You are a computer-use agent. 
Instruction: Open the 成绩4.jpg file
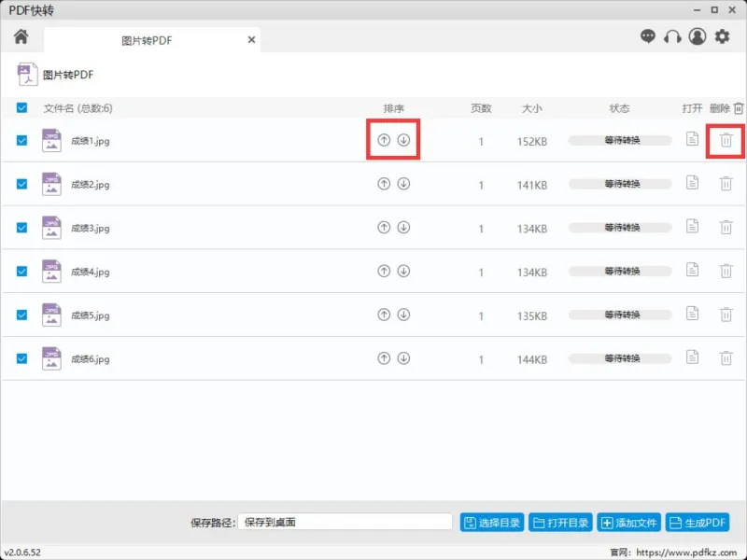click(692, 270)
